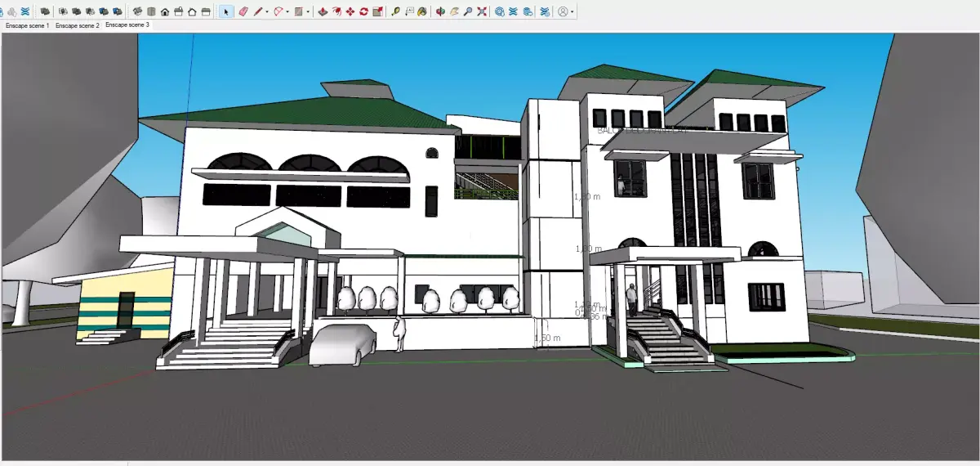Select the Outer Shell solid tool

click(45, 11)
